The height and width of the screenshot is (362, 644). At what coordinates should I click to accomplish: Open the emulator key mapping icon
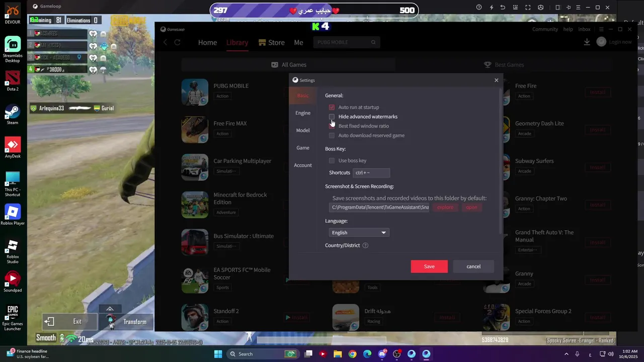(x=515, y=8)
